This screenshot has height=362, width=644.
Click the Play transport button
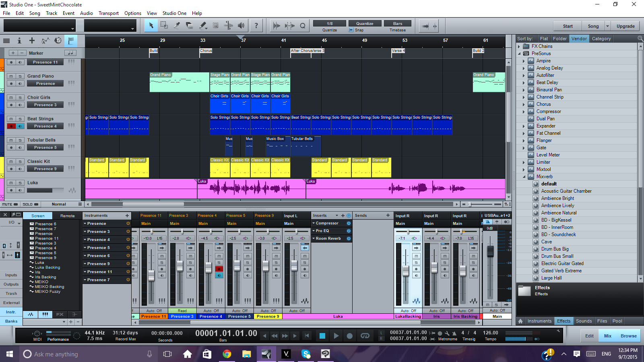point(336,336)
